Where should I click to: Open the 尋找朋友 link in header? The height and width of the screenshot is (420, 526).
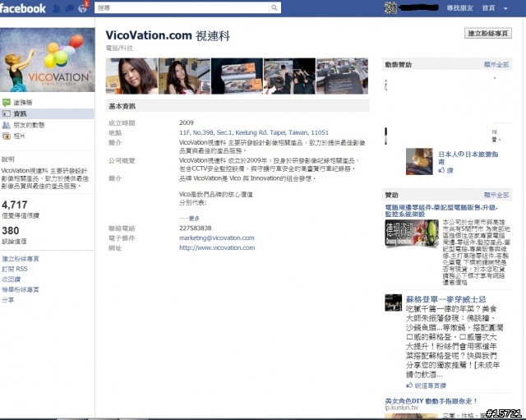(x=459, y=8)
